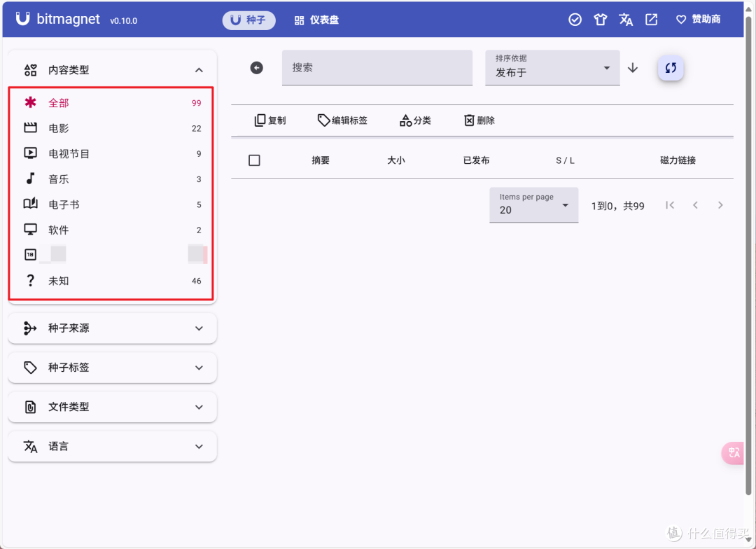Open the 种子 torrents tab
The width and height of the screenshot is (756, 549).
248,20
